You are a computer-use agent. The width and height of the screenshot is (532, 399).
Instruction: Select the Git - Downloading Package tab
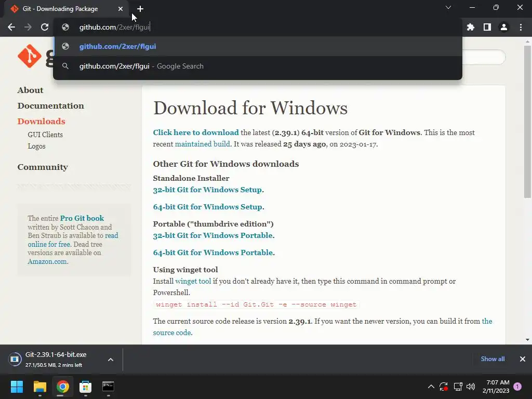(66, 9)
